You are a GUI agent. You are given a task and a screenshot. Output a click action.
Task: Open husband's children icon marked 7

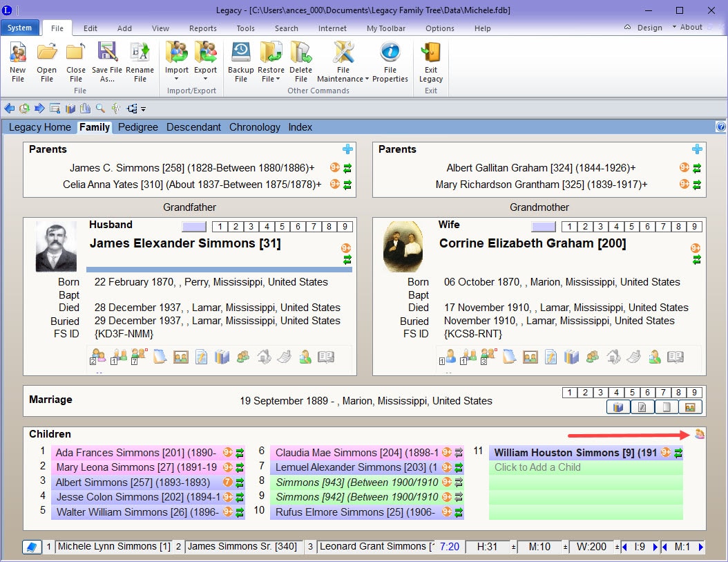(138, 357)
